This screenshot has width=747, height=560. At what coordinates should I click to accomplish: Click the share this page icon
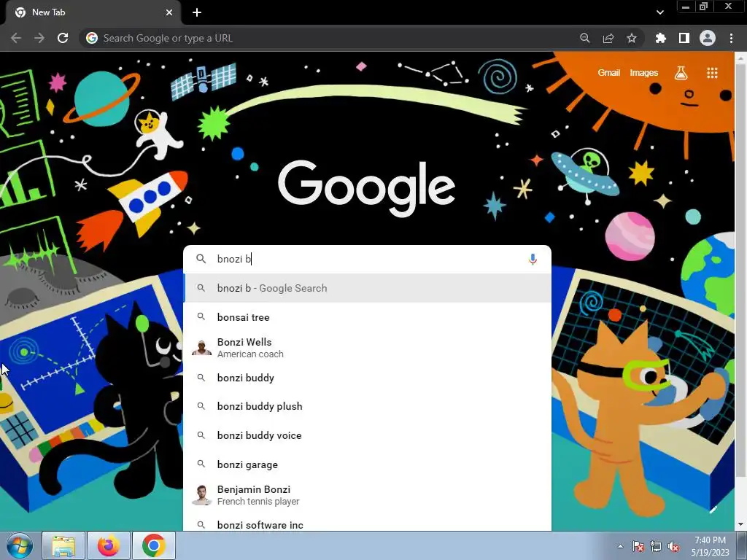608,38
